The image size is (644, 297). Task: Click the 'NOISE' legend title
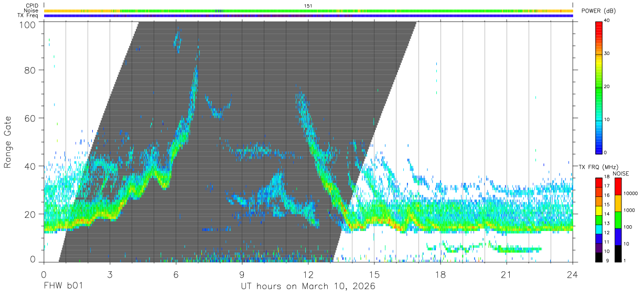point(621,173)
